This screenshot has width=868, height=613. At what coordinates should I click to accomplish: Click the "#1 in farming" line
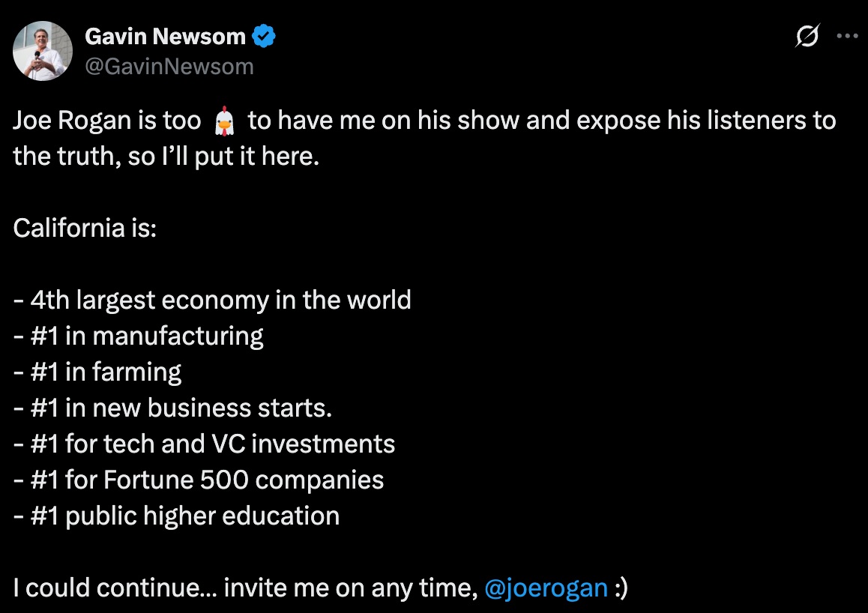pos(106,372)
